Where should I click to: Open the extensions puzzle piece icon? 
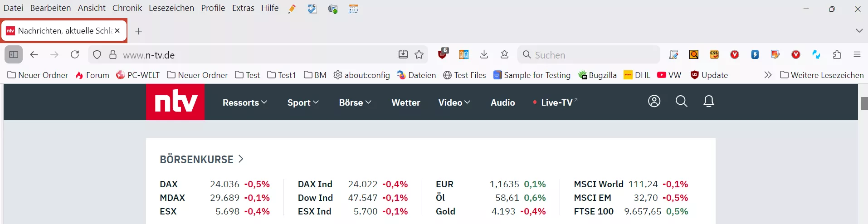[837, 55]
